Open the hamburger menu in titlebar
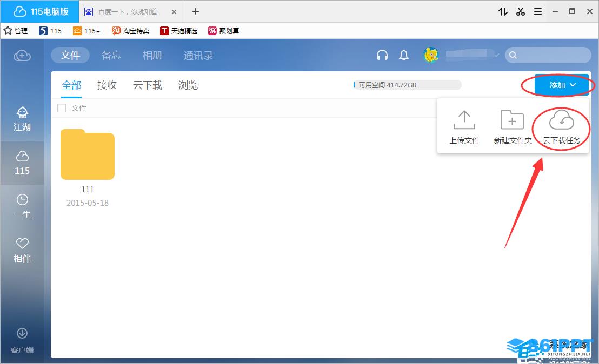599x364 pixels. pyautogui.click(x=538, y=11)
